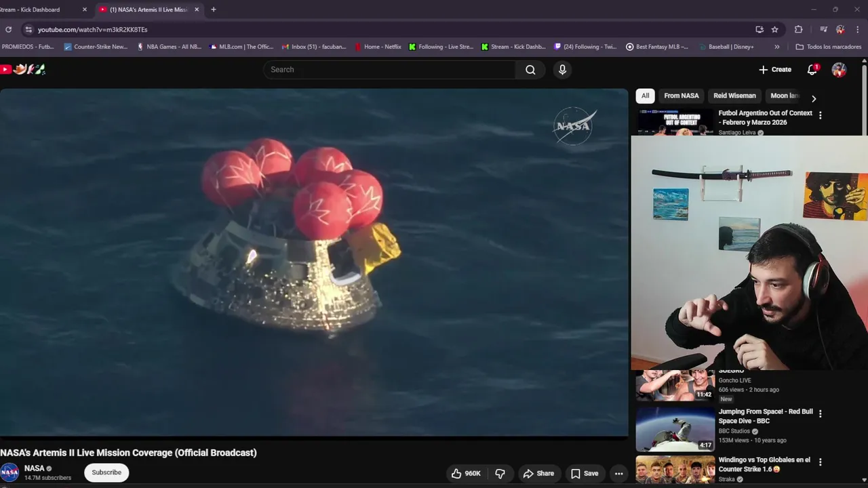The height and width of the screenshot is (488, 868).
Task: Click the install app icon in address bar
Action: [759, 29]
